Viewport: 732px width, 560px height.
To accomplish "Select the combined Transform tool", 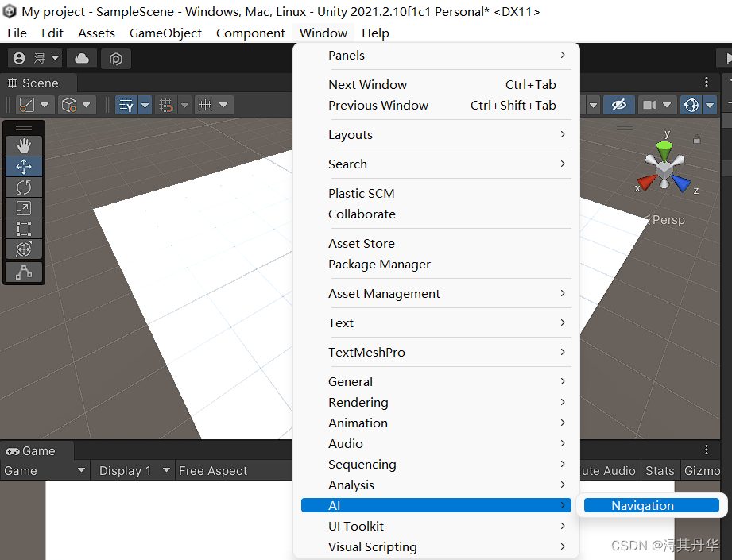I will tap(24, 249).
